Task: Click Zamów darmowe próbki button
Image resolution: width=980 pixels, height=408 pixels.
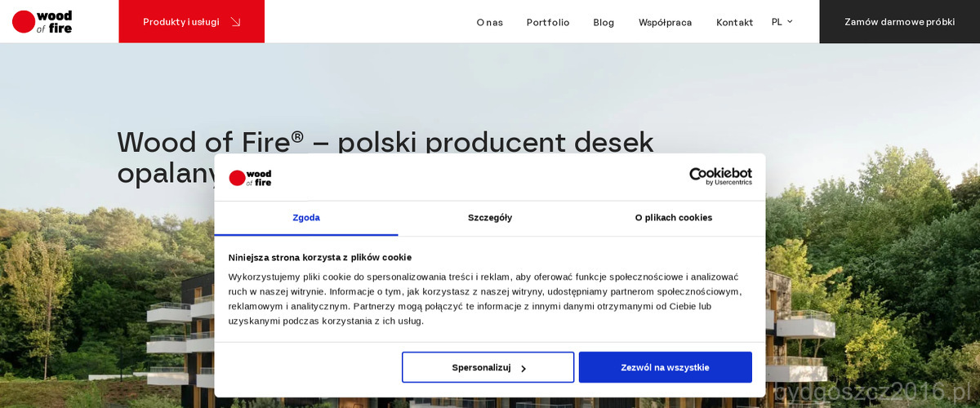Action: click(x=899, y=21)
